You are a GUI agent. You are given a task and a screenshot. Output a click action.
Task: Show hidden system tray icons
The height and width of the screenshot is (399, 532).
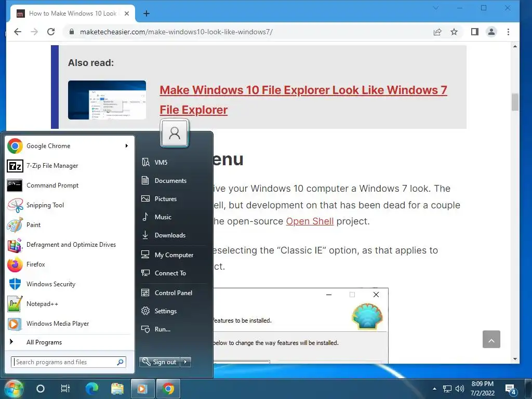pos(434,389)
